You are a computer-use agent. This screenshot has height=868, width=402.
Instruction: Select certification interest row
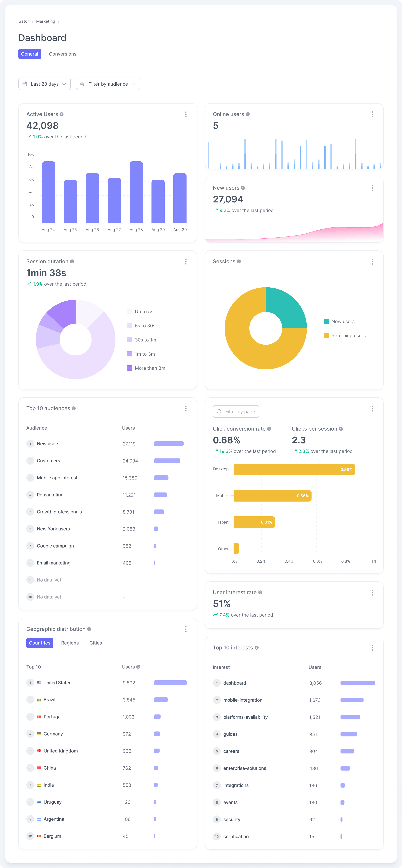tap(294, 836)
